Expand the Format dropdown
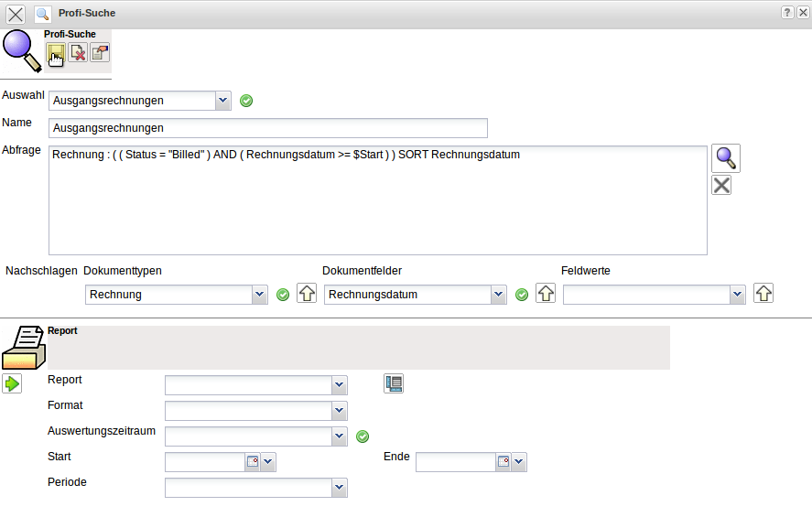The height and width of the screenshot is (517, 812). pyautogui.click(x=340, y=411)
